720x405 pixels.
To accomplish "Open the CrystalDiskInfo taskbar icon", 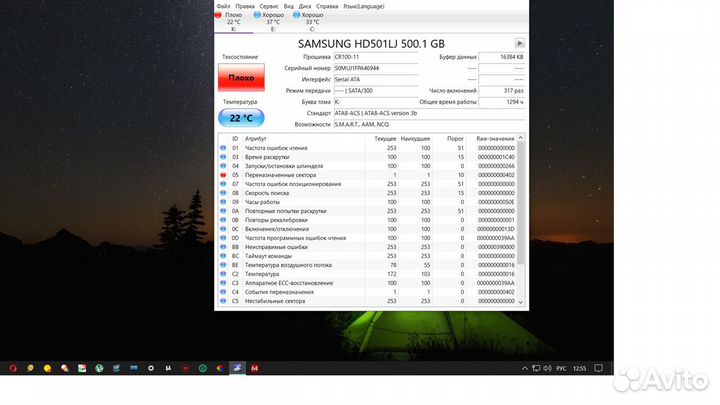I will coord(237,368).
